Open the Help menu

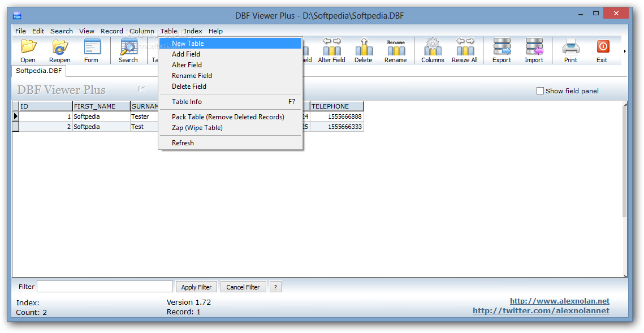[x=215, y=31]
